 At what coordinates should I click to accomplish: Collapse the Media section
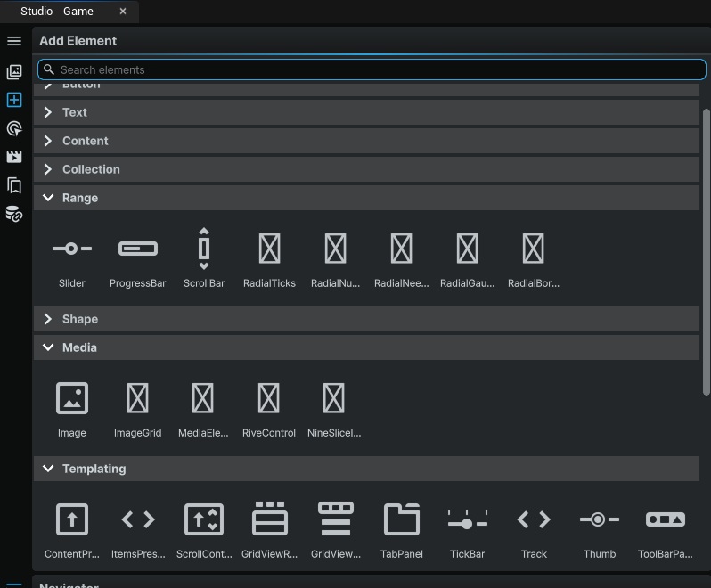pyautogui.click(x=366, y=347)
